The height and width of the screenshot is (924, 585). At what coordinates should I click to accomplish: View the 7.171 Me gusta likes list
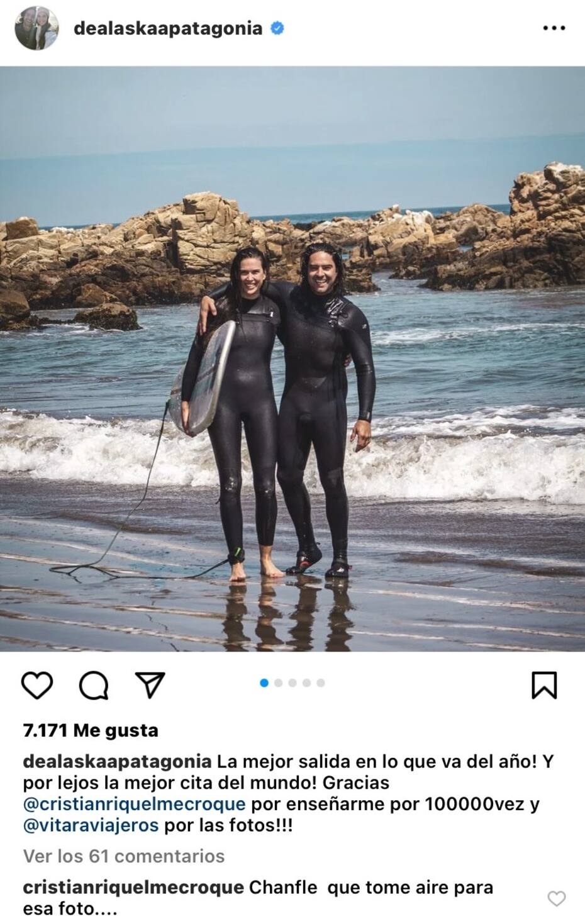pos(91,730)
